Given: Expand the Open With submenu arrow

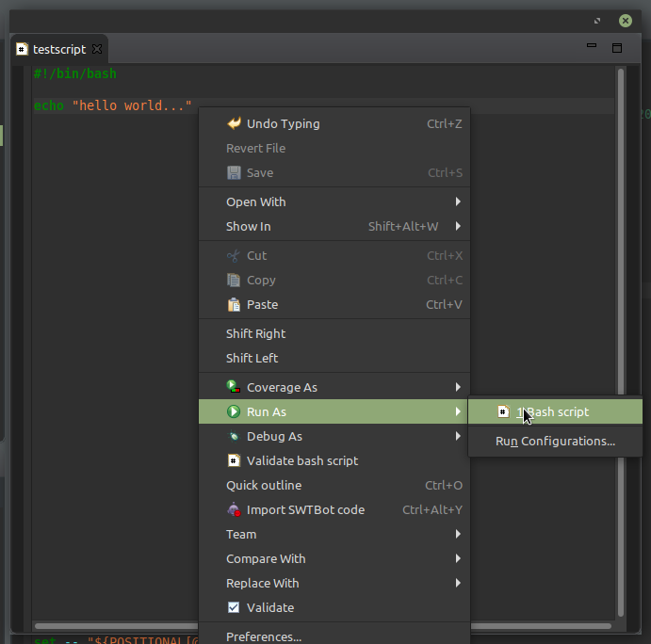Looking at the screenshot, I should click(x=458, y=201).
